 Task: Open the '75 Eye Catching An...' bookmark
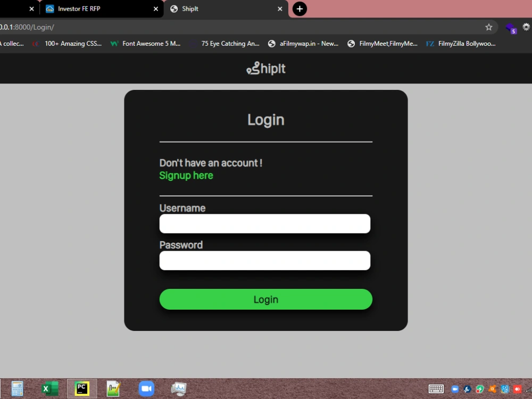225,44
